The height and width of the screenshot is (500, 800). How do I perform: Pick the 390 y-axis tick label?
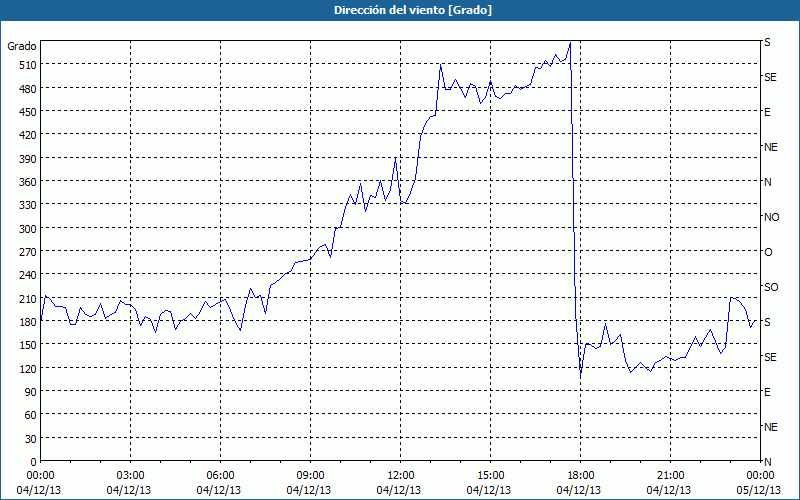[28, 159]
